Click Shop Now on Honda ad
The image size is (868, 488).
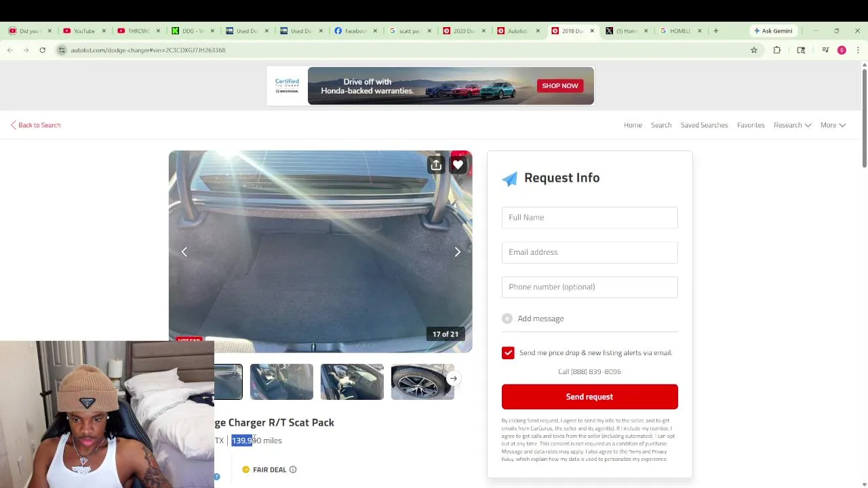560,85
